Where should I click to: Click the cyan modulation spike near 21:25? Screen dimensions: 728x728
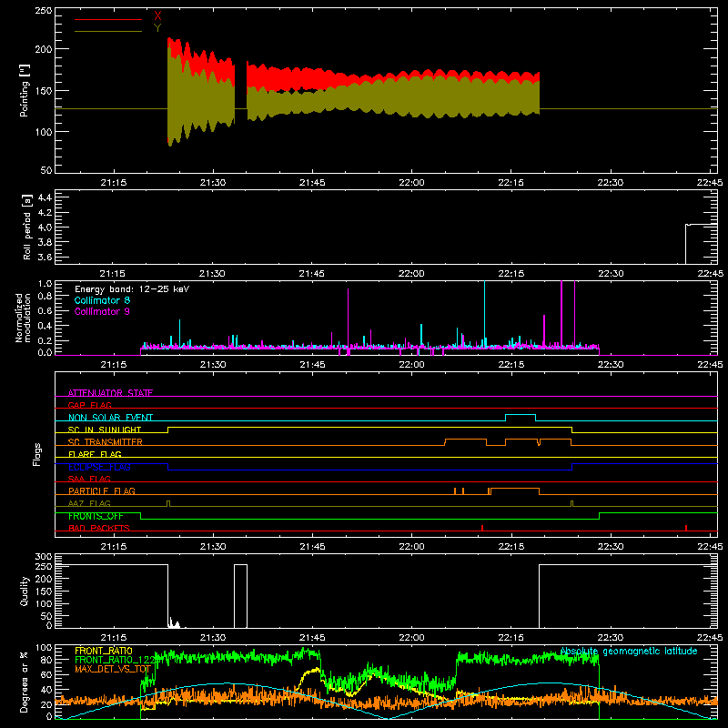click(x=179, y=332)
